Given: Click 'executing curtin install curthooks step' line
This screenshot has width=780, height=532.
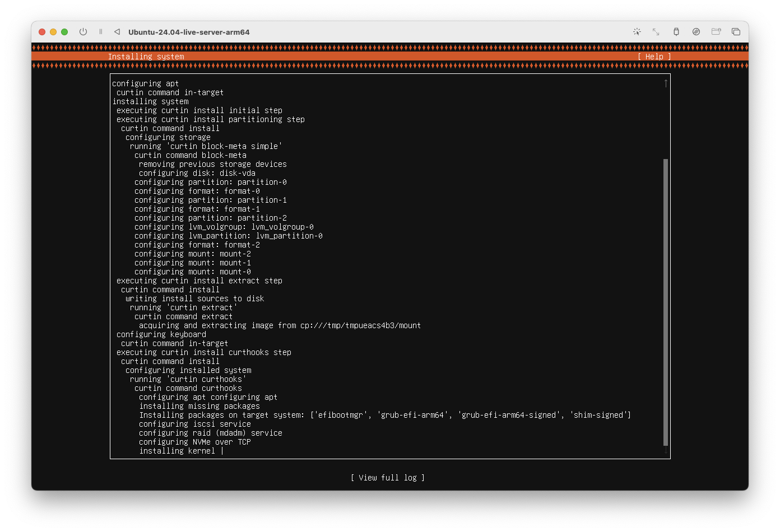Looking at the screenshot, I should coord(204,352).
